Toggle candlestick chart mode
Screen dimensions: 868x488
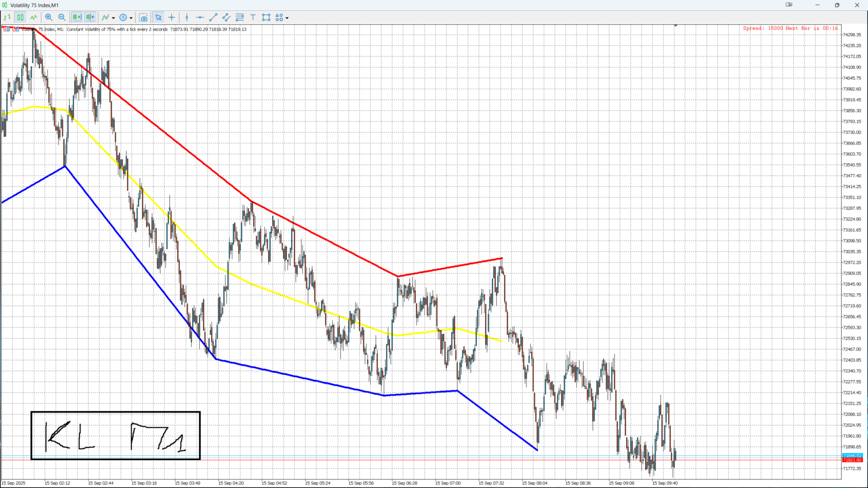coord(20,18)
